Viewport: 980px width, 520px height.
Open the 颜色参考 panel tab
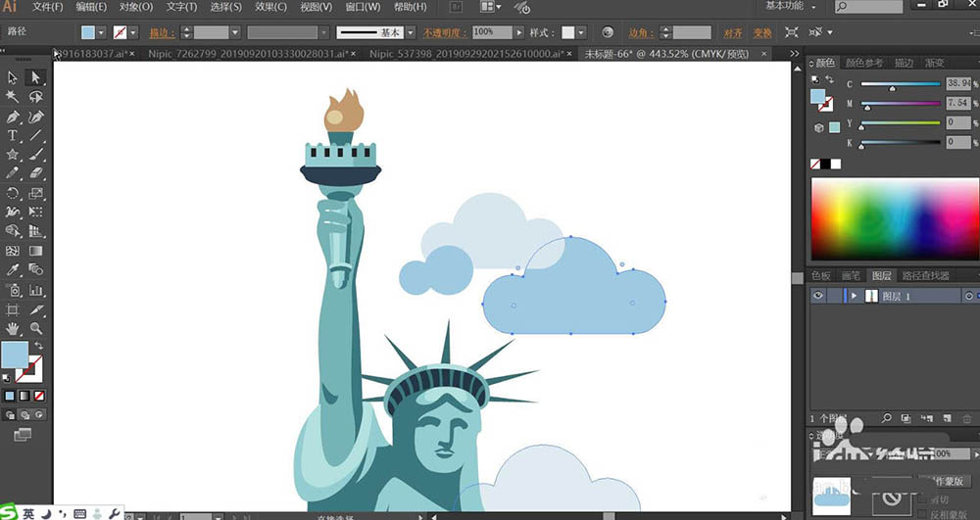coord(864,63)
